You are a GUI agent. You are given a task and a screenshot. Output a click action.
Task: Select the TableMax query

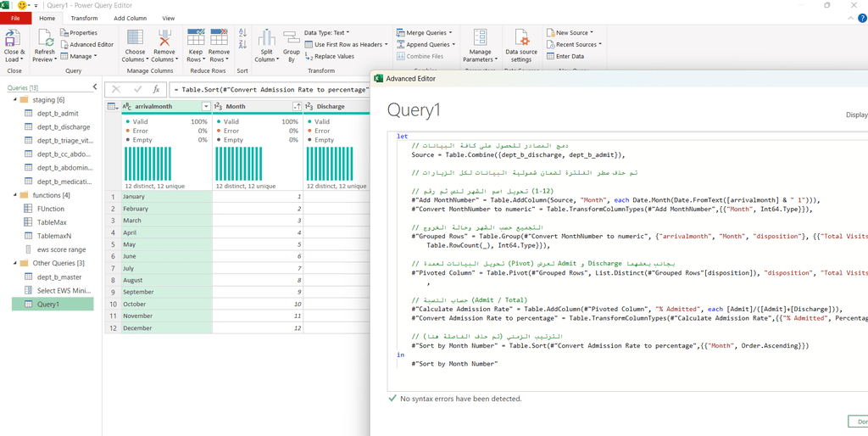[x=53, y=222]
